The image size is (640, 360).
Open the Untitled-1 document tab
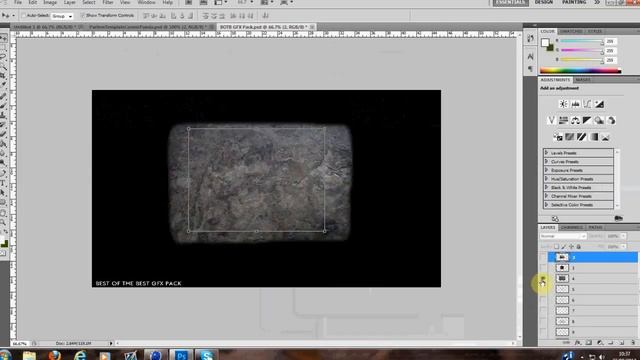tap(44, 27)
